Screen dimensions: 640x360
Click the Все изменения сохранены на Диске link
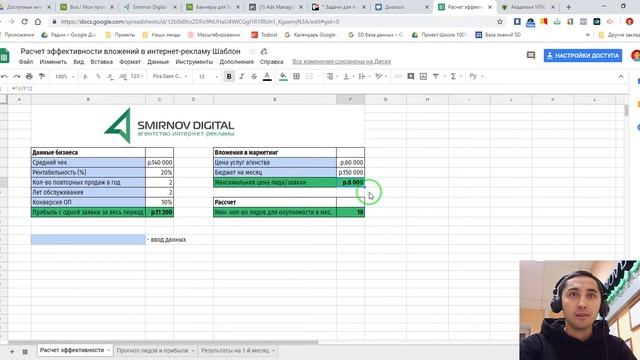tap(342, 62)
